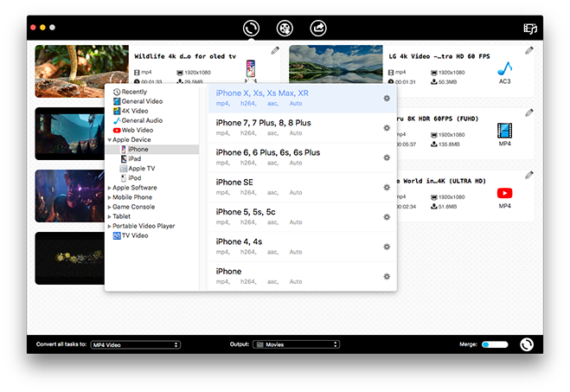Open settings gear for iPhone 6, 6 Plus

pos(387,157)
